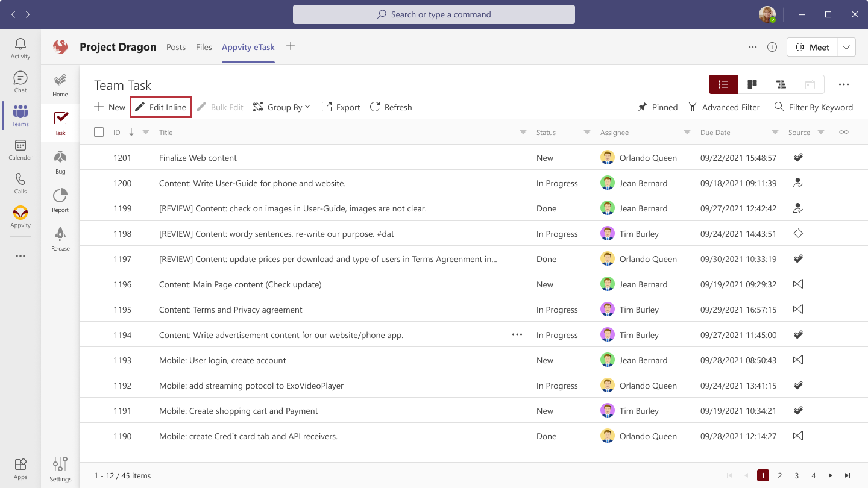This screenshot has height=488, width=868.
Task: Open the Group By dropdown
Action: [x=281, y=107]
